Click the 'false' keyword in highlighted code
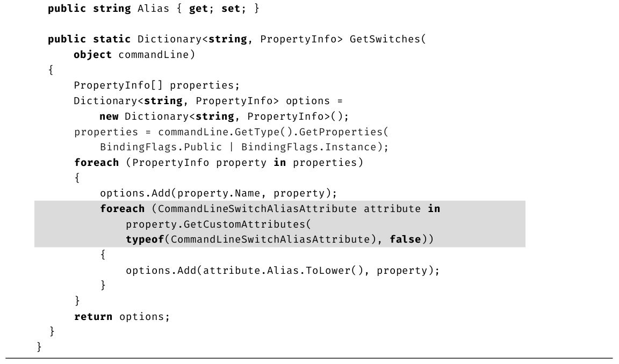This screenshot has width=619, height=364. click(x=406, y=239)
